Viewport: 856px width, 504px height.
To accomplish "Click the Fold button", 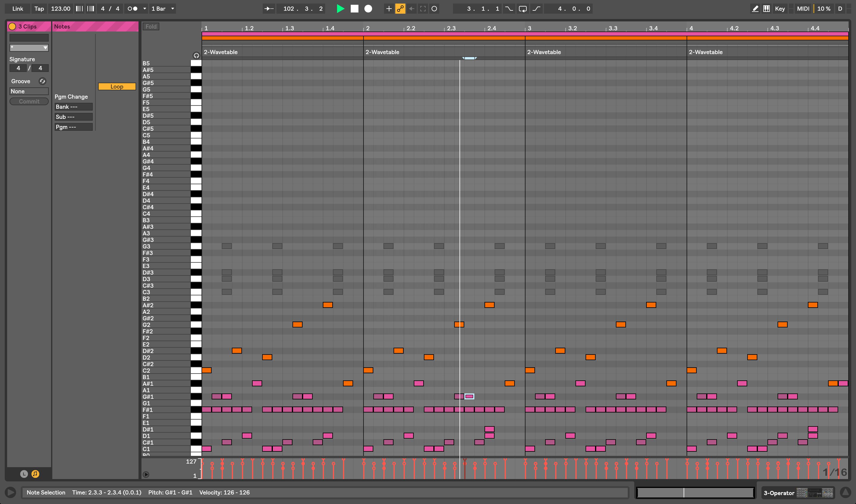I will tap(151, 26).
